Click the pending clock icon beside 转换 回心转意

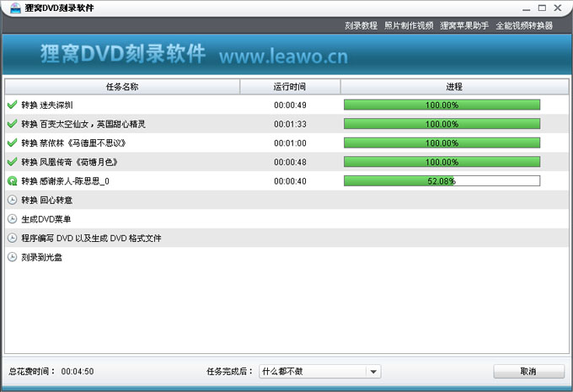point(12,200)
